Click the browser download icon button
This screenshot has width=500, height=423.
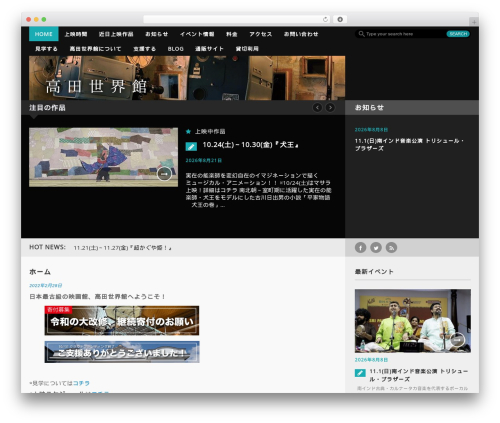(340, 19)
